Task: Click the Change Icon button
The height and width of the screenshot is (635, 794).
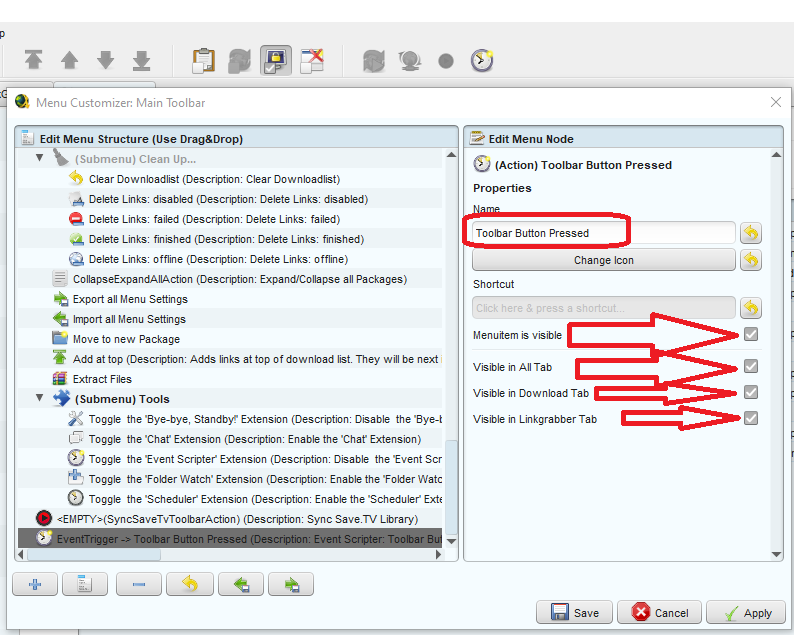Action: [603, 260]
